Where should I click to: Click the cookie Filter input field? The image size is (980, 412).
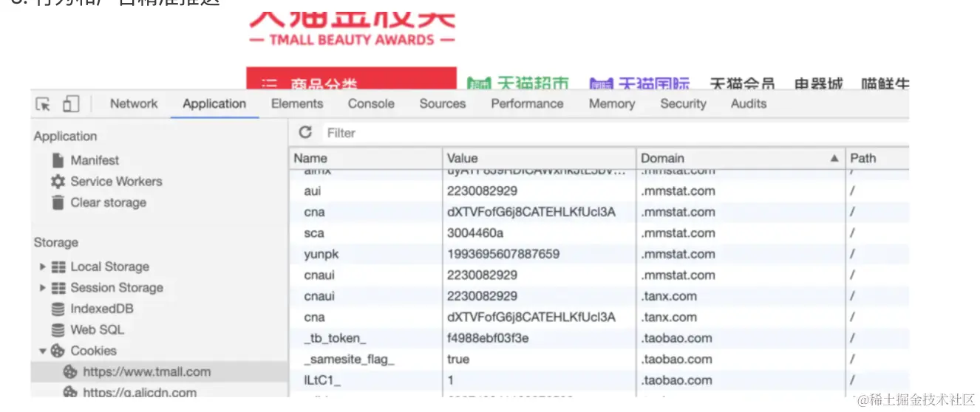(x=617, y=133)
